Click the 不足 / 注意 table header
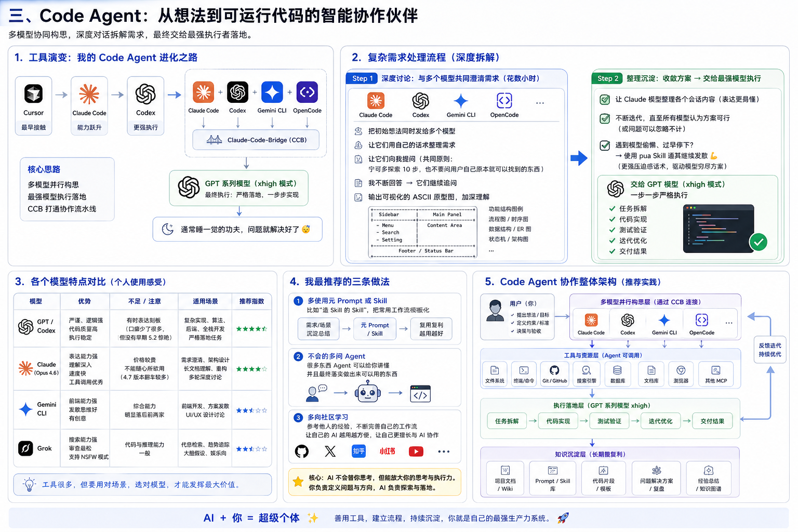The width and height of the screenshot is (798, 532). 144,301
